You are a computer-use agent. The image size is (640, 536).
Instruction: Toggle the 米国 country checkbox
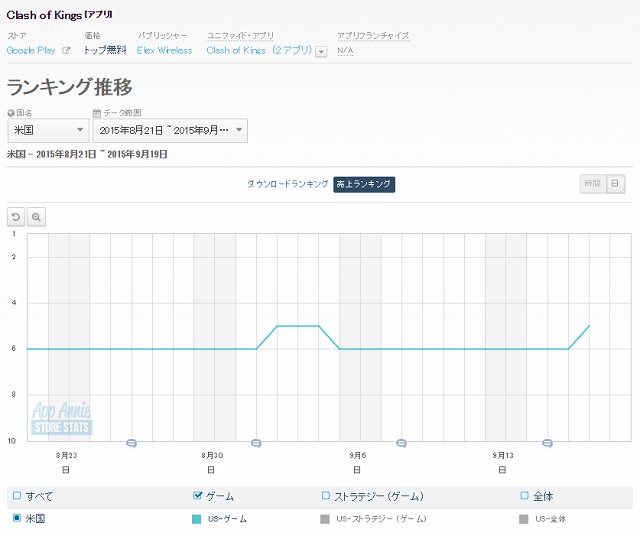tap(17, 518)
